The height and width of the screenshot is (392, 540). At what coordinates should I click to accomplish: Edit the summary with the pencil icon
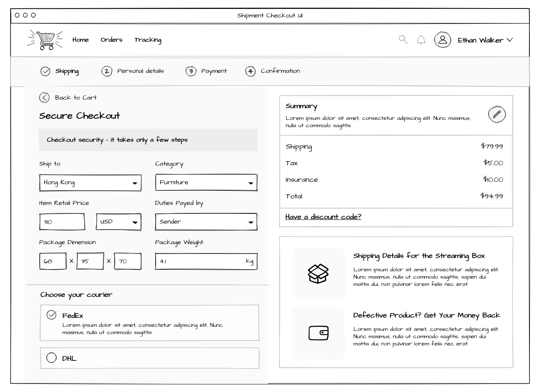pos(497,114)
